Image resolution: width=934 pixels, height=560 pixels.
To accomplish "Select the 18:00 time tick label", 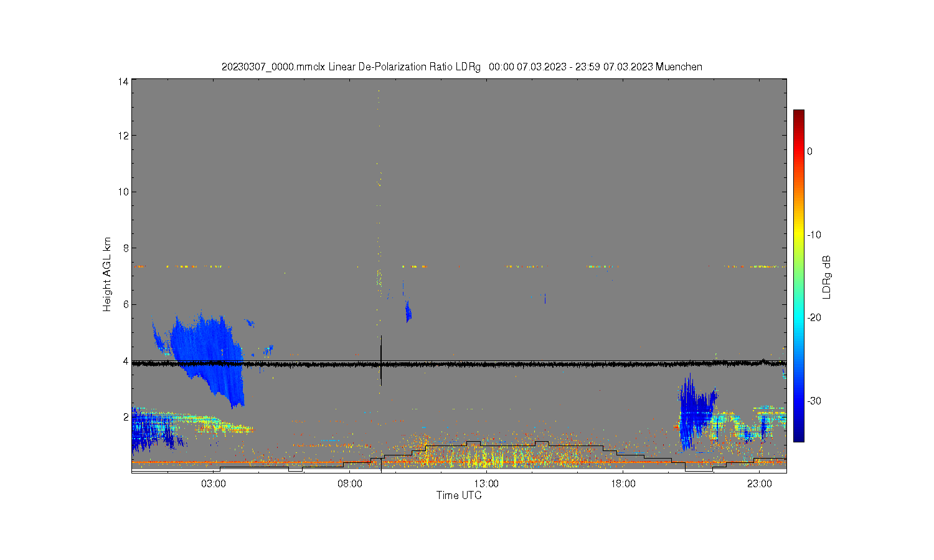I will point(623,483).
